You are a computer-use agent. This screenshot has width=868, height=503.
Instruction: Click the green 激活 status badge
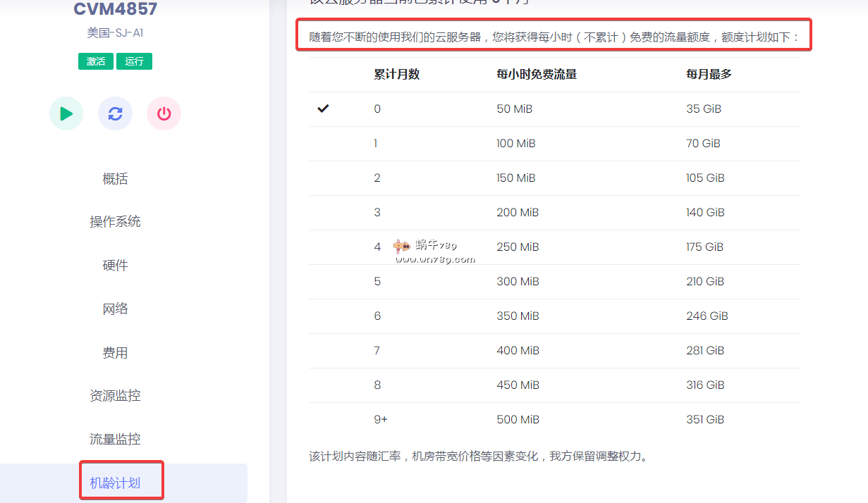coord(96,61)
